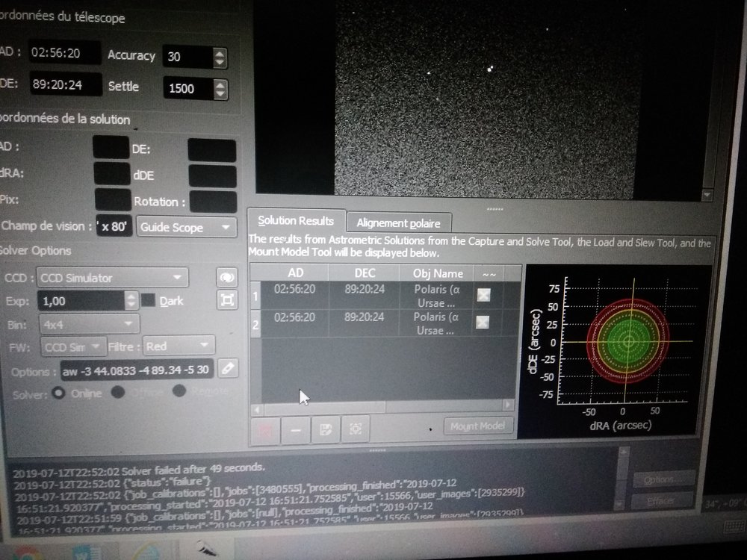Image resolution: width=747 pixels, height=560 pixels.
Task: Click the Exp field showing 1,00
Action: point(81,301)
